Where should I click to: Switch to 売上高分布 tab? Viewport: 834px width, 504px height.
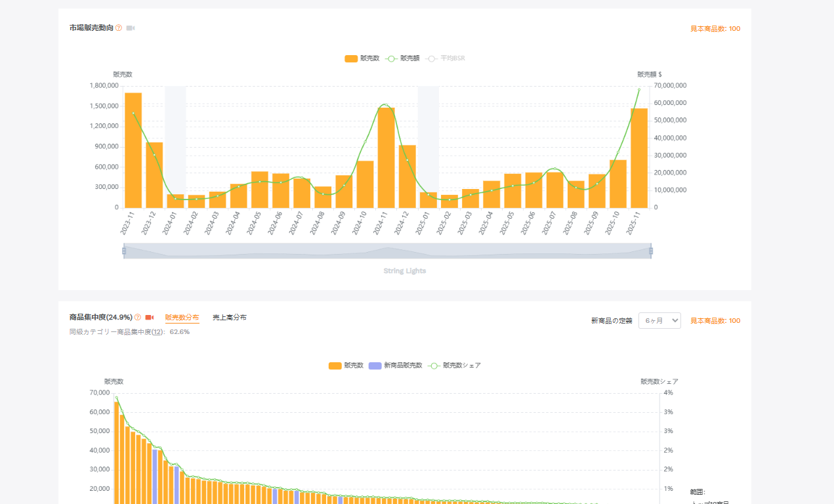point(229,318)
